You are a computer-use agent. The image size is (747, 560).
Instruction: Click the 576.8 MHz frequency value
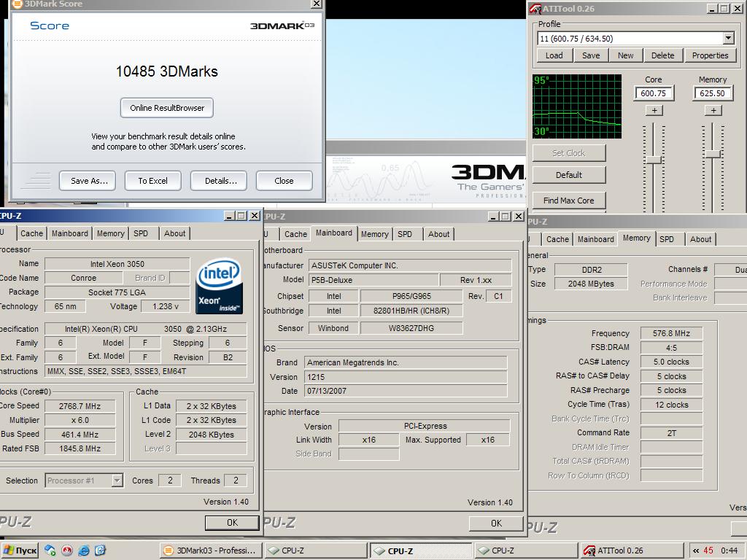tap(671, 333)
